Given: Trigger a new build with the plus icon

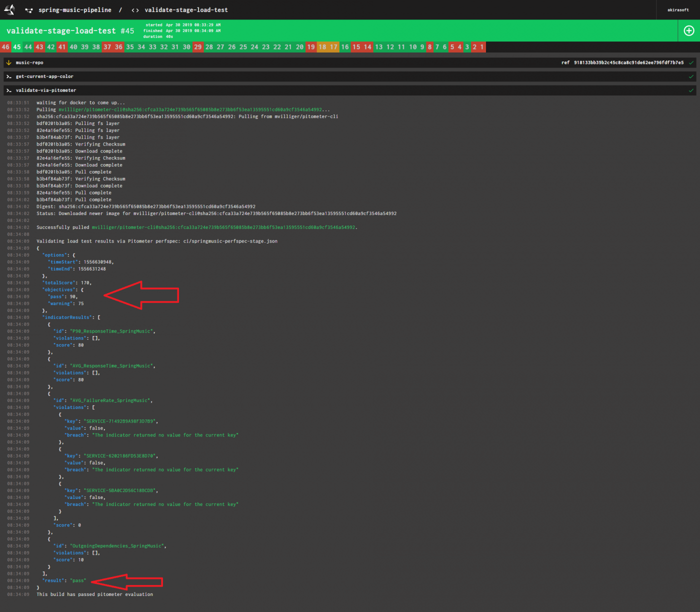Looking at the screenshot, I should [x=688, y=30].
